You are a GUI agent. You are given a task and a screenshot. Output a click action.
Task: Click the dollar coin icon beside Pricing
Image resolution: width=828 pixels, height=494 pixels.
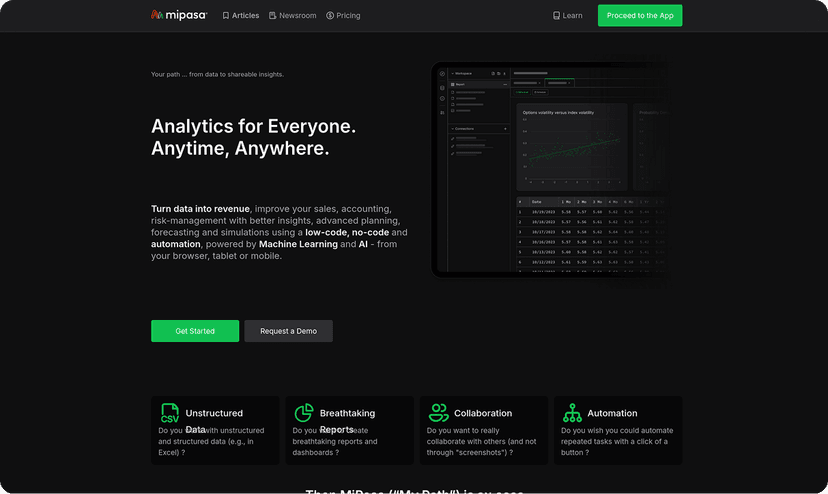coord(330,16)
